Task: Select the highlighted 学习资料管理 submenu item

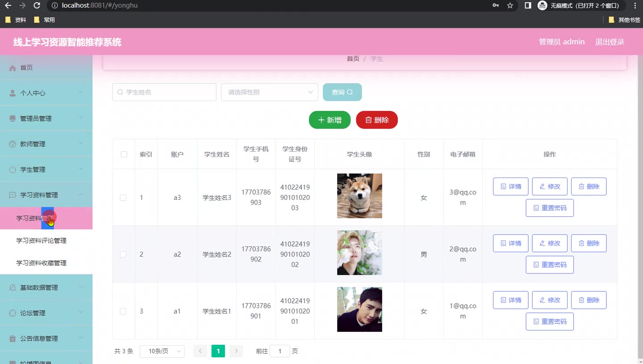Action: coord(46,218)
